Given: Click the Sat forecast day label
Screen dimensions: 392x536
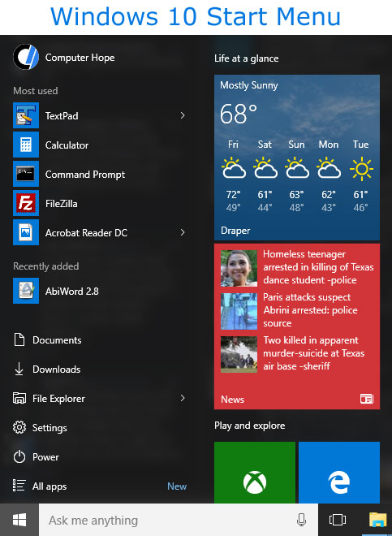Looking at the screenshot, I should point(265,145).
